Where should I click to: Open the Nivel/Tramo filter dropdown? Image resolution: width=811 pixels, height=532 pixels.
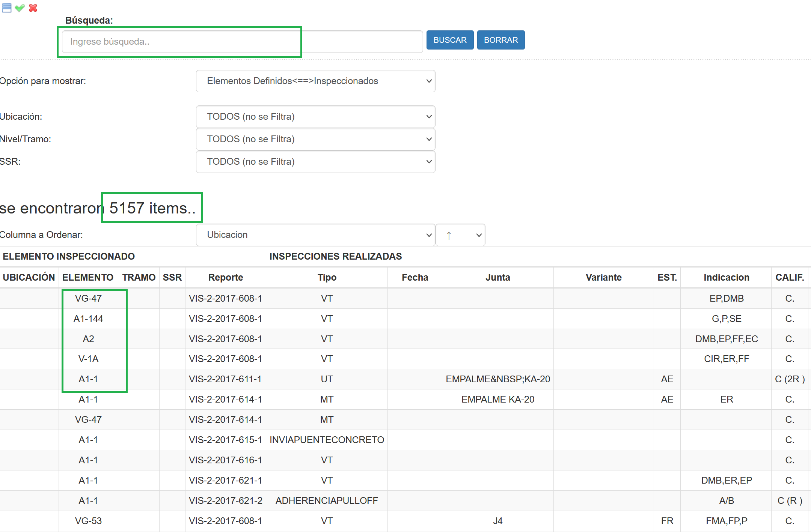315,139
